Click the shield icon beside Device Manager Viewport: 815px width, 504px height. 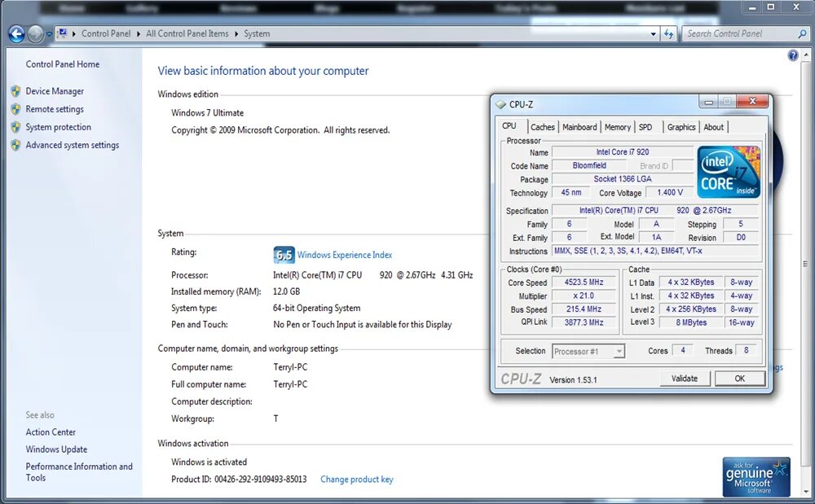pos(16,91)
